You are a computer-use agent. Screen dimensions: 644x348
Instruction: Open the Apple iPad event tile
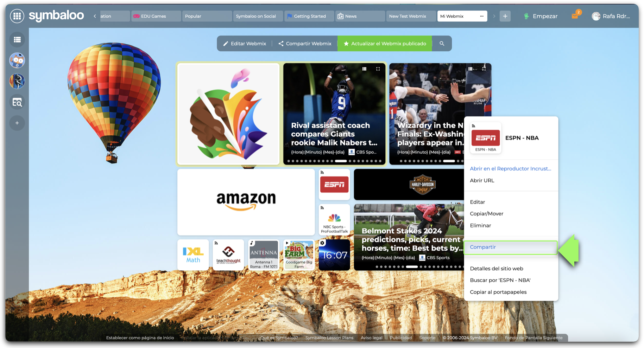tap(228, 114)
